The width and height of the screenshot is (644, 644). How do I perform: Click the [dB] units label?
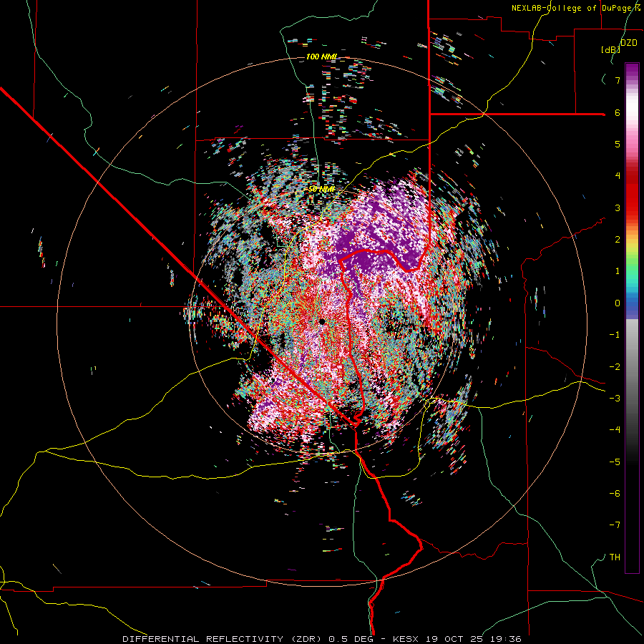tap(610, 49)
